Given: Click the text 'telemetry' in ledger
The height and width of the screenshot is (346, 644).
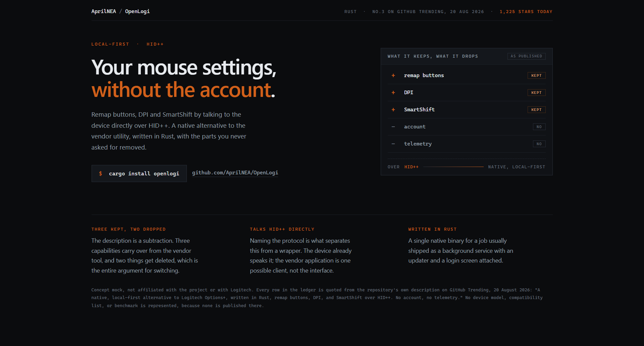Looking at the screenshot, I should point(418,144).
